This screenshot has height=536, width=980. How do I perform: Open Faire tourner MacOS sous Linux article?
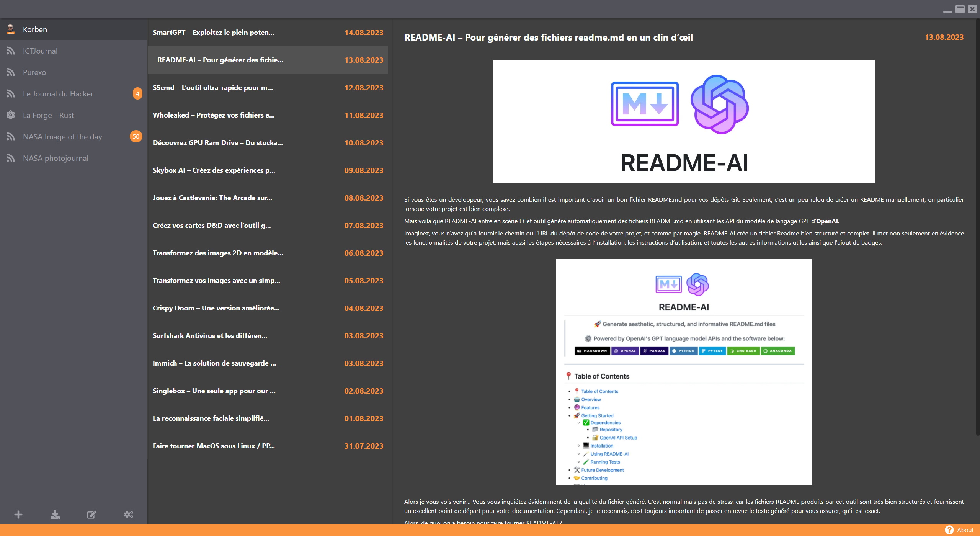point(268,446)
